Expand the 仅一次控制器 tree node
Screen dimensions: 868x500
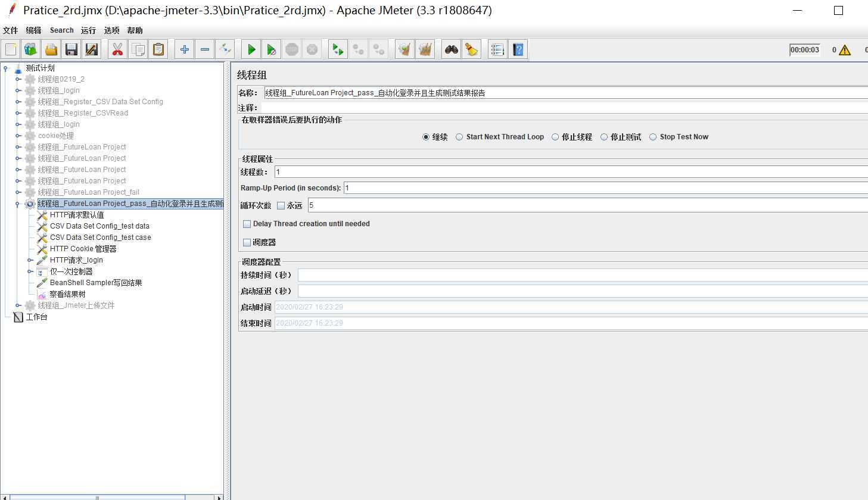(x=30, y=271)
